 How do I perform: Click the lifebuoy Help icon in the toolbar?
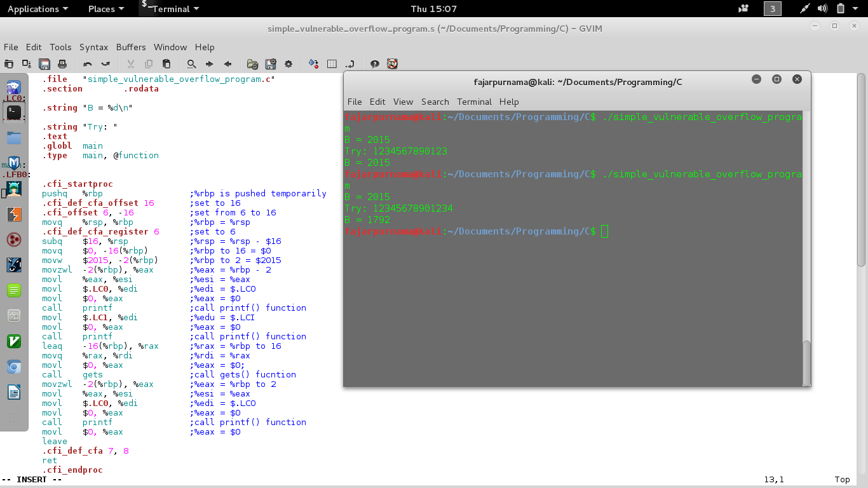pyautogui.click(x=393, y=64)
